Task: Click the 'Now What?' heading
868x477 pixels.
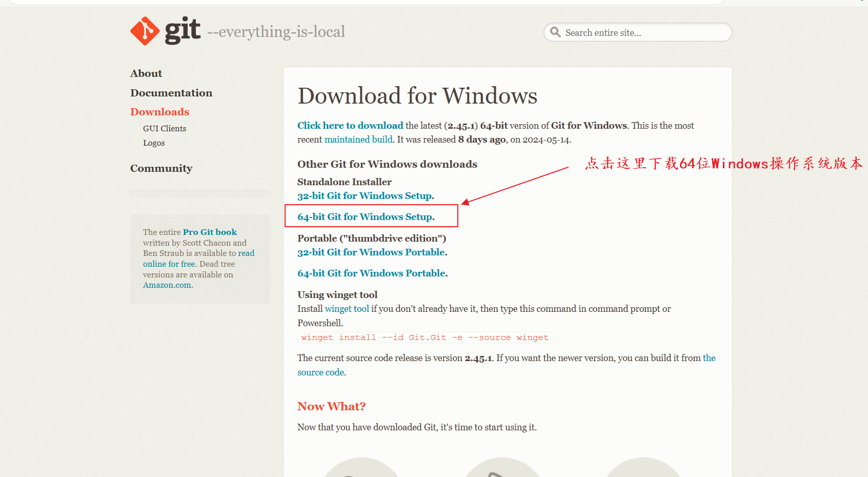Action: coord(331,407)
